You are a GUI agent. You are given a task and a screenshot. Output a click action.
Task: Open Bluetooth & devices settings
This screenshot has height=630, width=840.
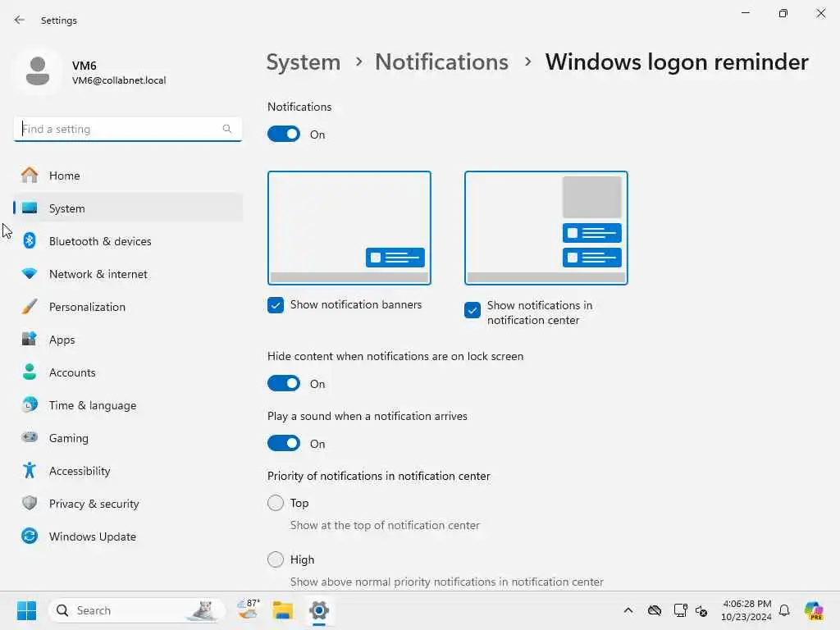pyautogui.click(x=128, y=241)
